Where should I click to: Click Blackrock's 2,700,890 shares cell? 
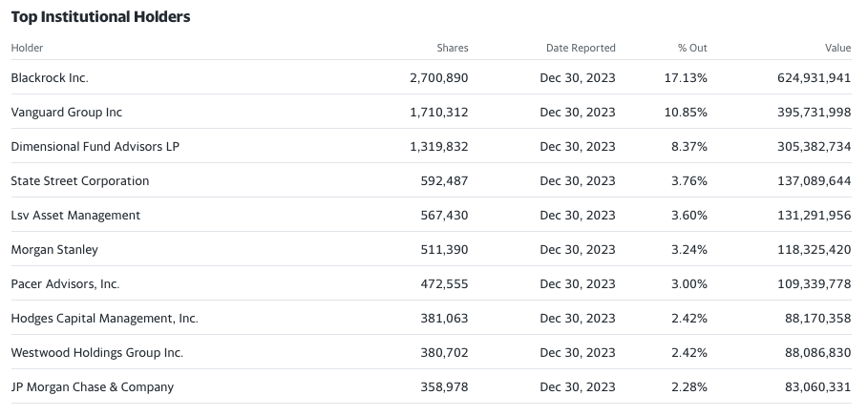tap(438, 77)
